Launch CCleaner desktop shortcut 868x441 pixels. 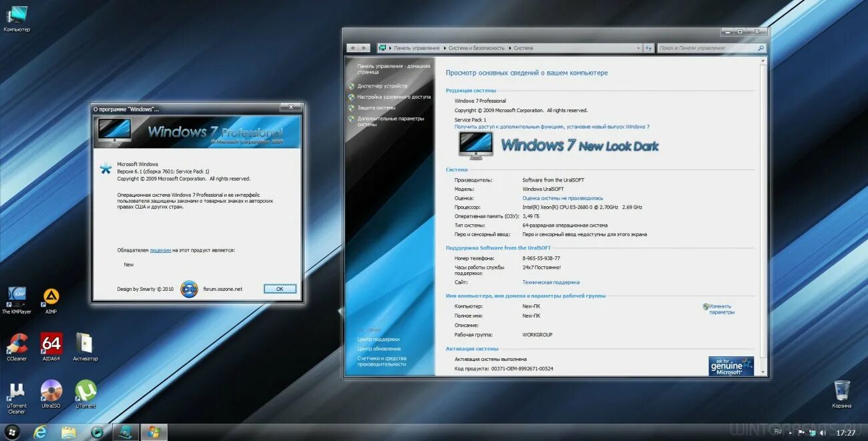coord(17,347)
